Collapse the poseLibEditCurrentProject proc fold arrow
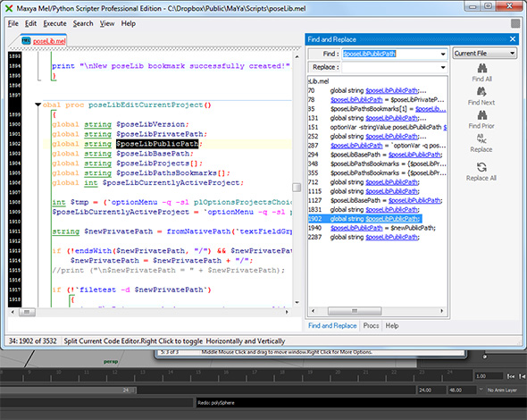The height and width of the screenshot is (420, 527). pos(38,105)
